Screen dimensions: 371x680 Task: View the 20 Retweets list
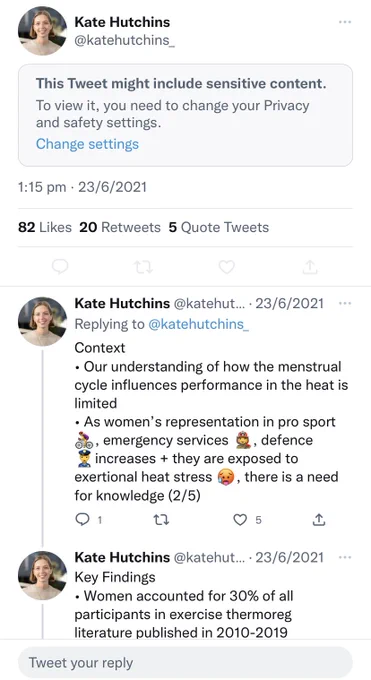120,227
